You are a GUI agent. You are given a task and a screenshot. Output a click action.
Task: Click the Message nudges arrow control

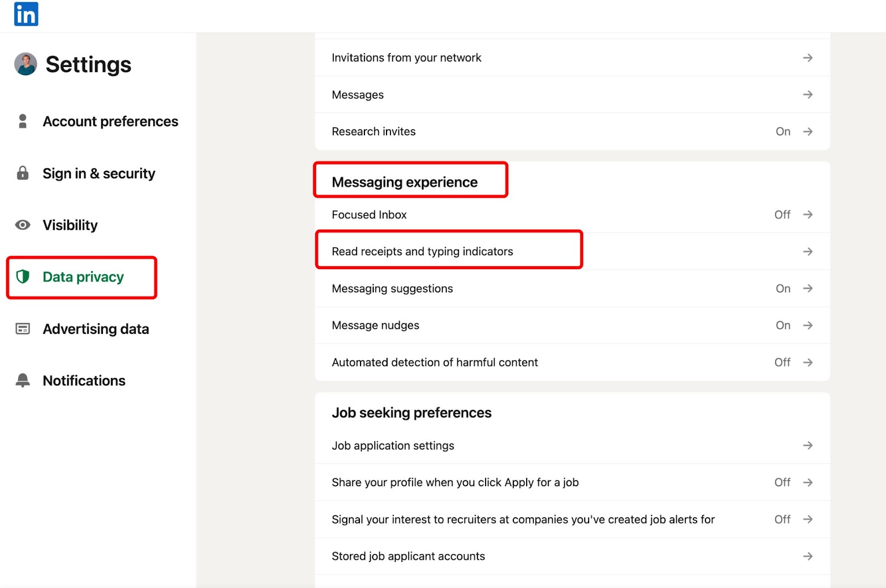(808, 325)
